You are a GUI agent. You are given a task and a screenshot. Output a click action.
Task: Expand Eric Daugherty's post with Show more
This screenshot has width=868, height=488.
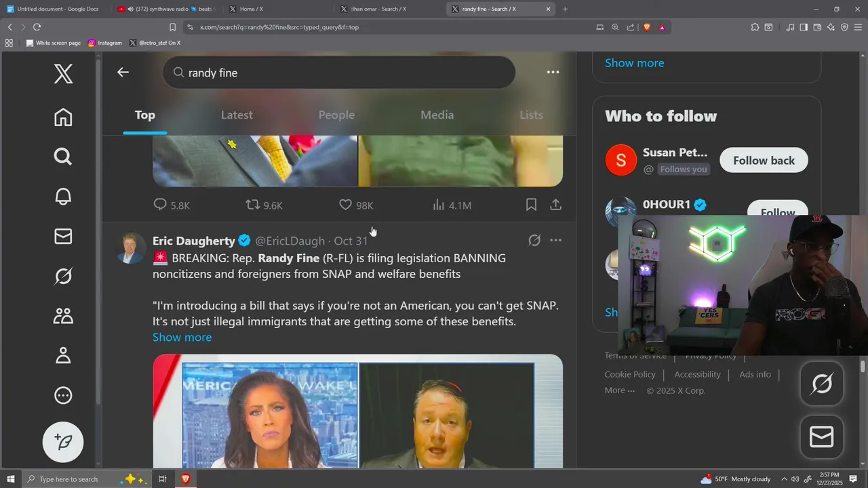tap(182, 337)
